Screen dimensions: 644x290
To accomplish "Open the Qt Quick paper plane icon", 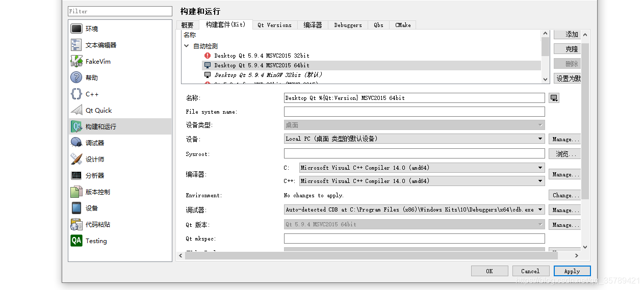I will 76,110.
